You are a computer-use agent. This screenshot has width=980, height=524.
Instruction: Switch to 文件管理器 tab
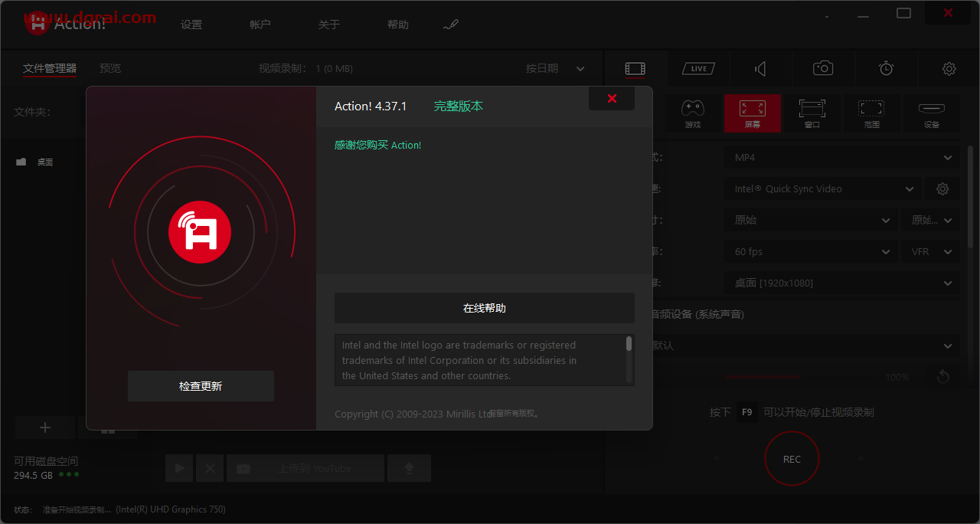click(50, 68)
